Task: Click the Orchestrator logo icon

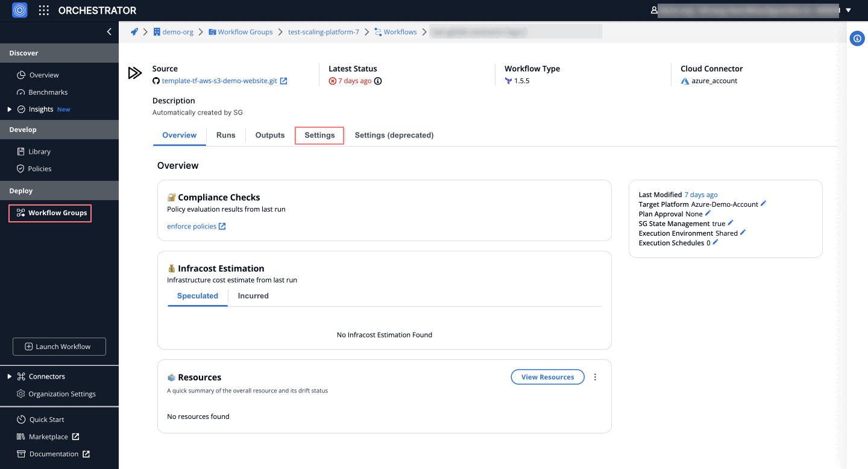Action: (20, 10)
